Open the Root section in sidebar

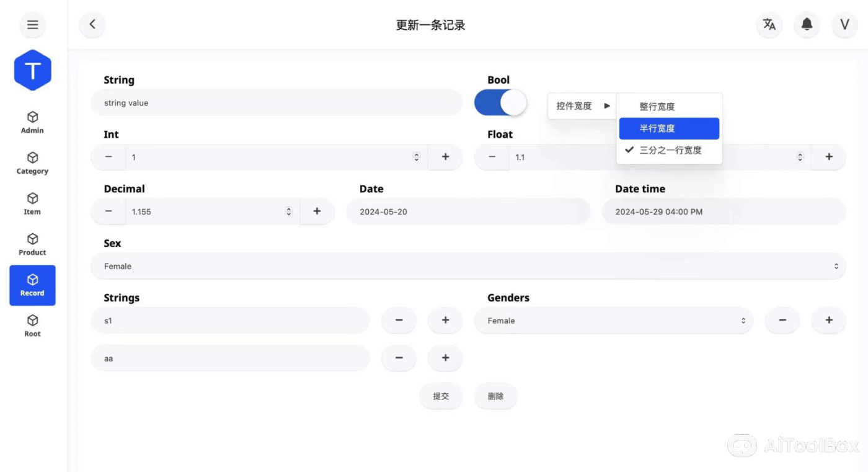(x=32, y=326)
